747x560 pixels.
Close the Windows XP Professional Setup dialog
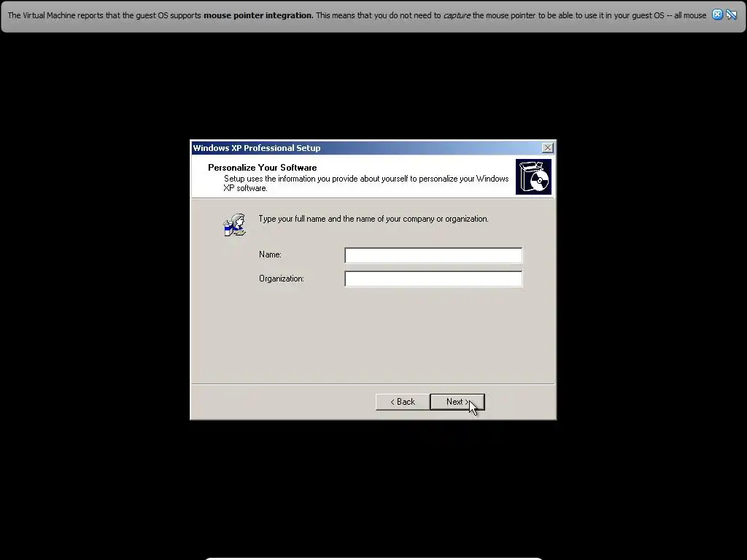pos(548,148)
